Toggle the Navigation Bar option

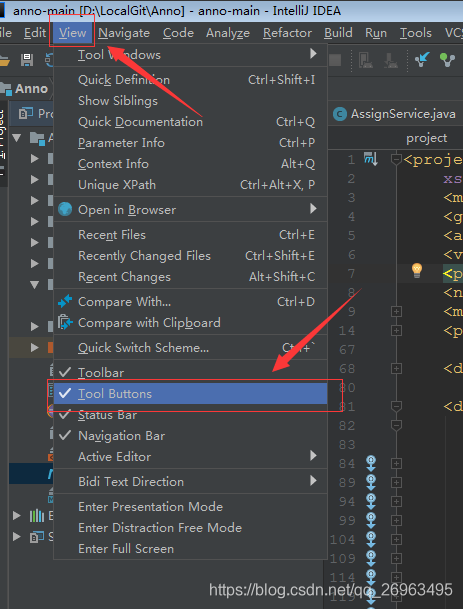point(190,435)
